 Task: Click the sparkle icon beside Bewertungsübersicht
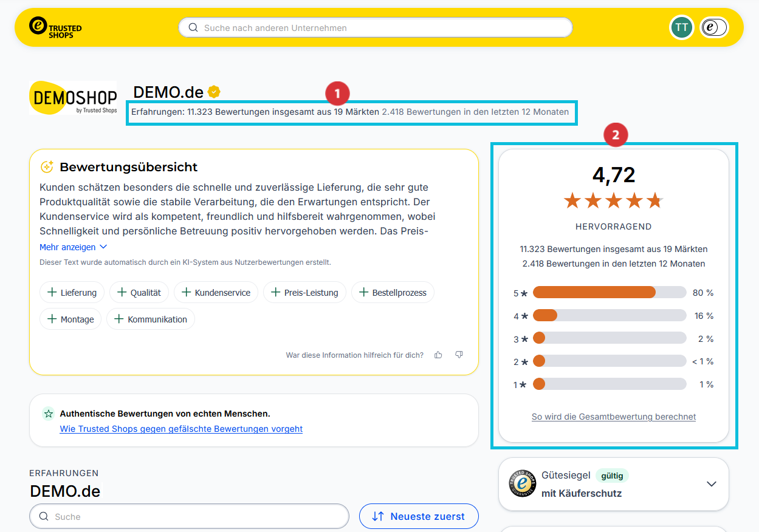point(47,167)
